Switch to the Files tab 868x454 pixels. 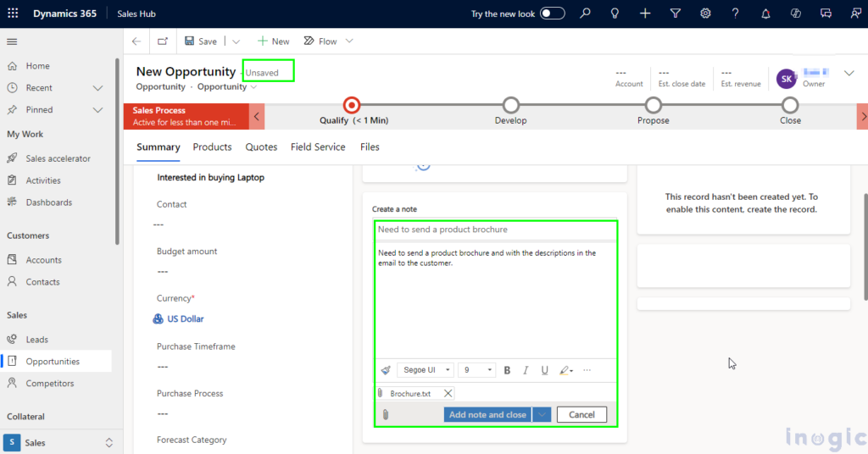pos(370,147)
